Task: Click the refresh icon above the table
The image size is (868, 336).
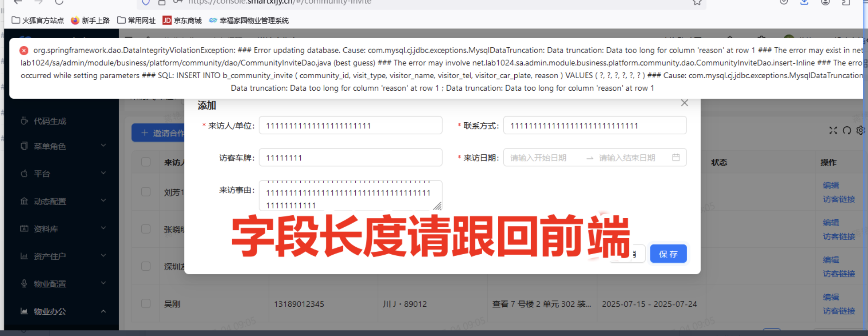Action: pyautogui.click(x=847, y=130)
